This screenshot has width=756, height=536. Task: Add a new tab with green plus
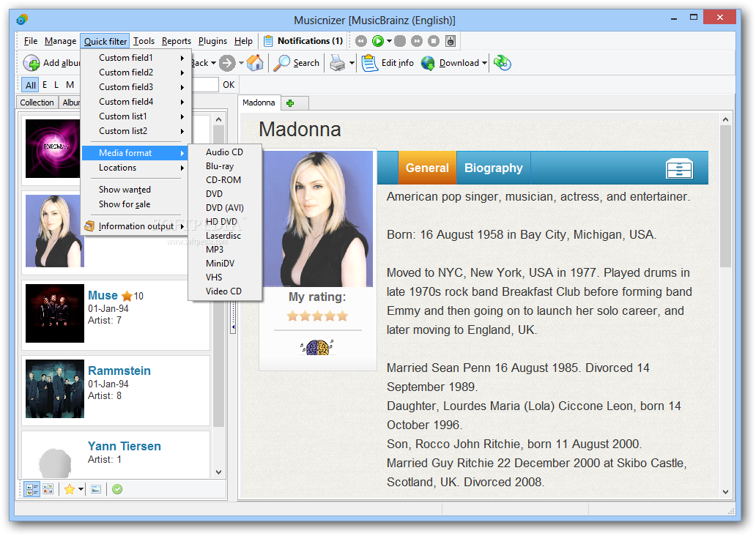(x=290, y=103)
